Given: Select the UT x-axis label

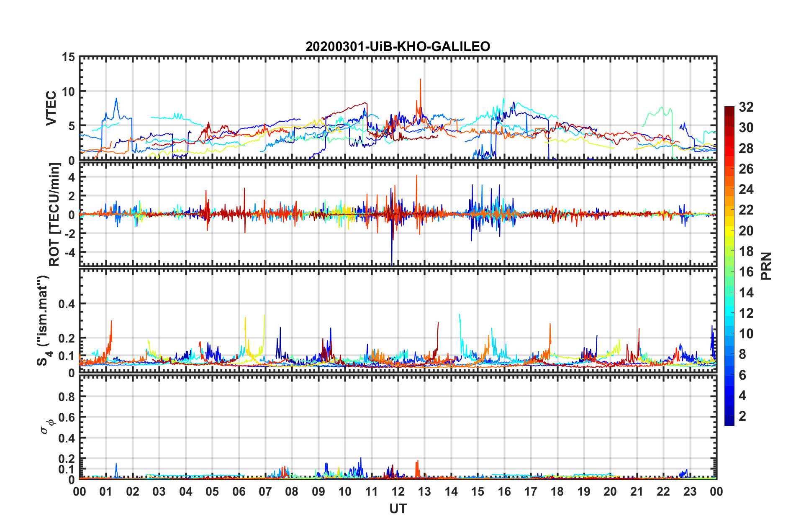Looking at the screenshot, I should (x=398, y=509).
